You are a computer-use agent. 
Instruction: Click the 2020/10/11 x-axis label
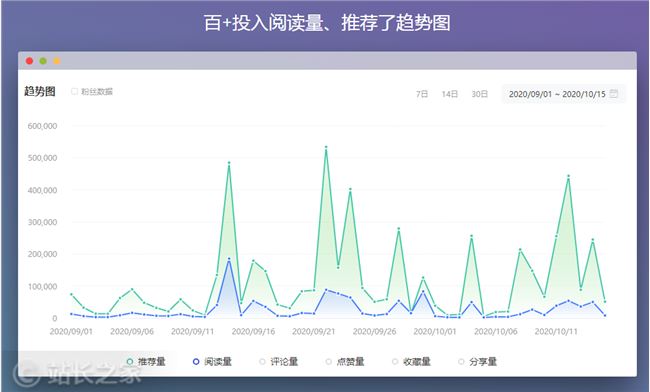point(556,332)
